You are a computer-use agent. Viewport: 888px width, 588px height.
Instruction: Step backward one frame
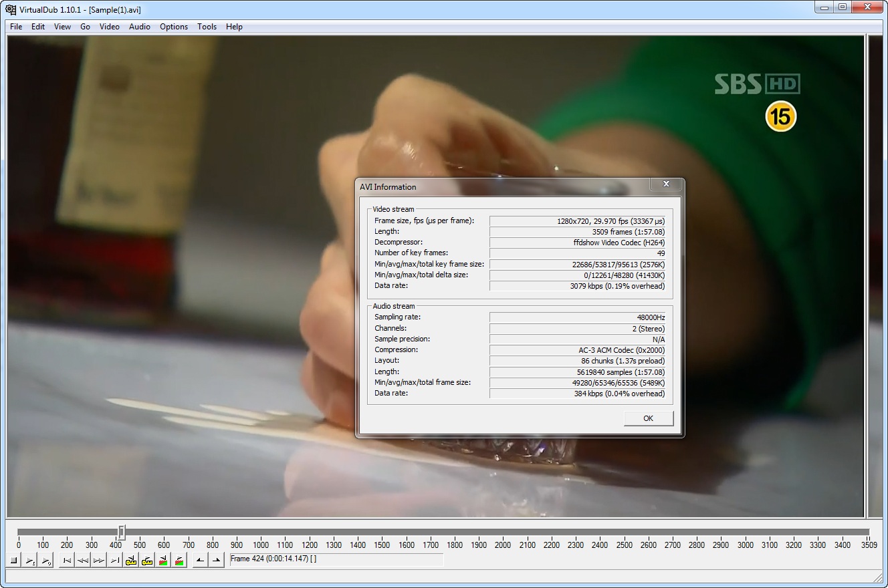click(x=82, y=561)
